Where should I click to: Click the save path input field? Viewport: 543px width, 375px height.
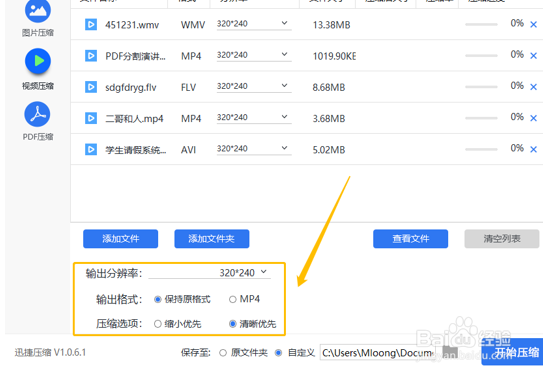pos(377,352)
